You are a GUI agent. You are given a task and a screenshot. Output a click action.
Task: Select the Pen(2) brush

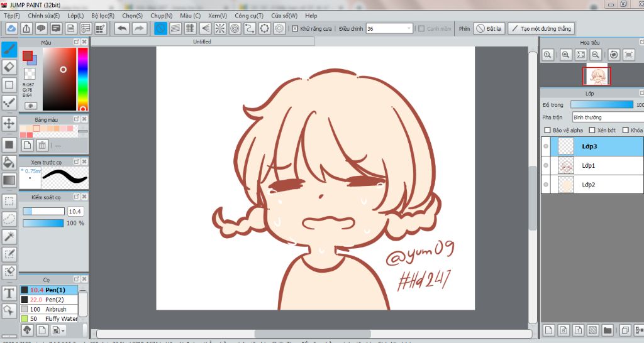click(49, 300)
